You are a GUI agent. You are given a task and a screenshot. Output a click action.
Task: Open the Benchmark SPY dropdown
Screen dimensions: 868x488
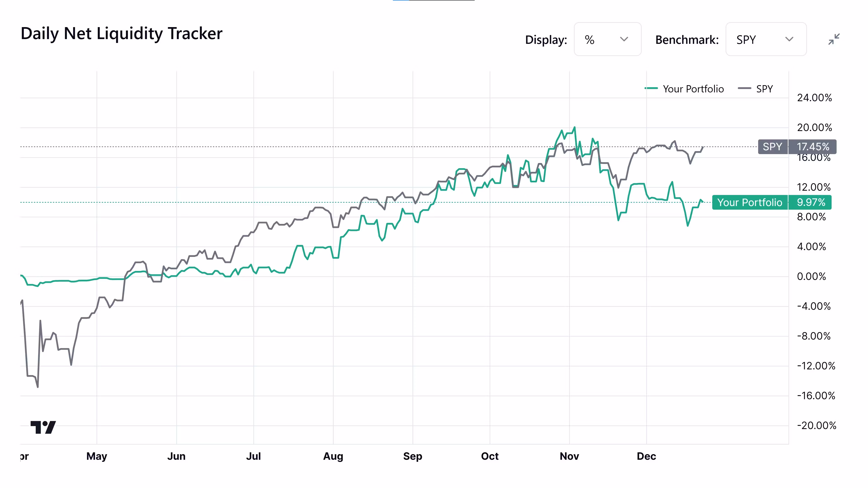[766, 39]
